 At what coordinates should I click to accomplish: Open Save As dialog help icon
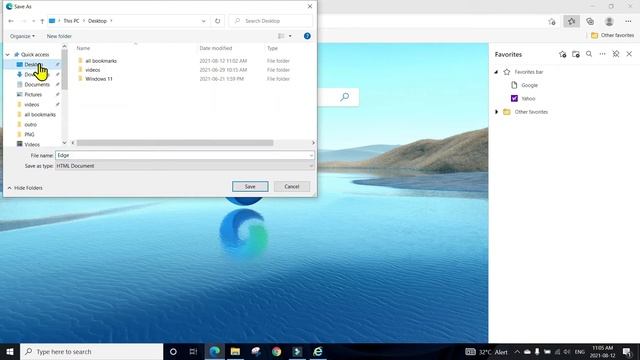(307, 36)
